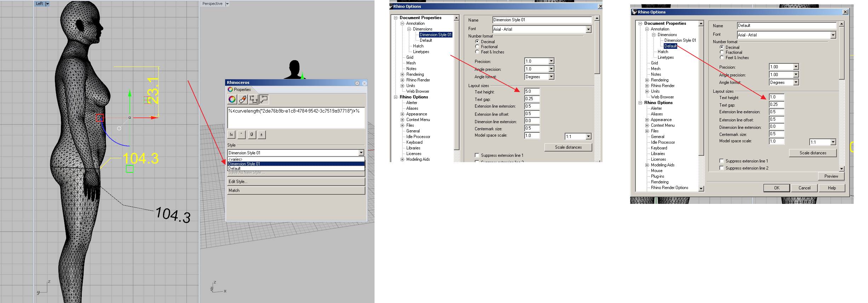
Task: Click Scale distances in right Rhino Options window
Action: coord(813,153)
